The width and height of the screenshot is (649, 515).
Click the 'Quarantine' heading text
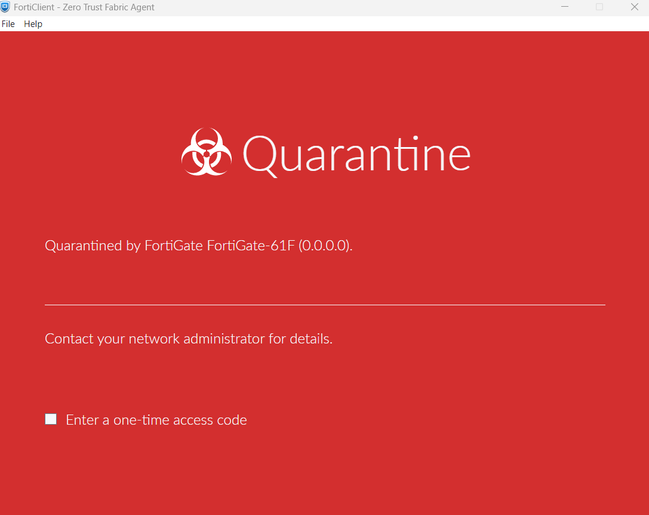coord(356,155)
